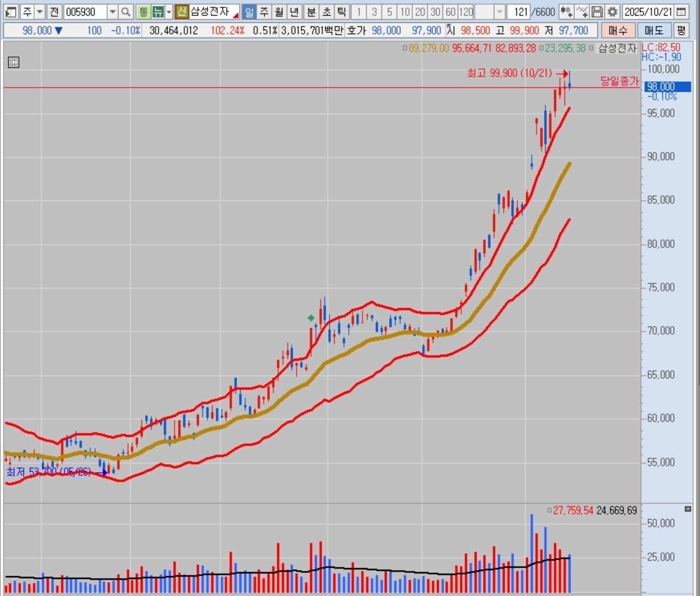Click the candle count field showing 121
700x596 pixels.
click(518, 12)
